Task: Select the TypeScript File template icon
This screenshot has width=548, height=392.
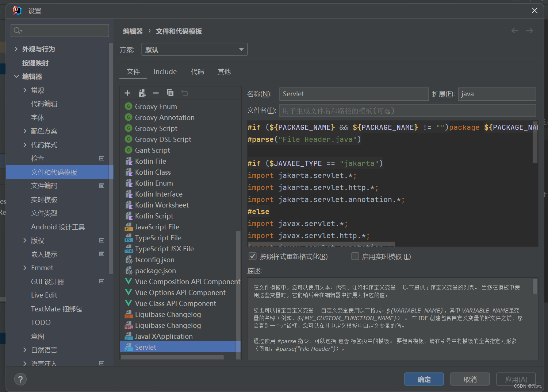Action: [x=129, y=238]
